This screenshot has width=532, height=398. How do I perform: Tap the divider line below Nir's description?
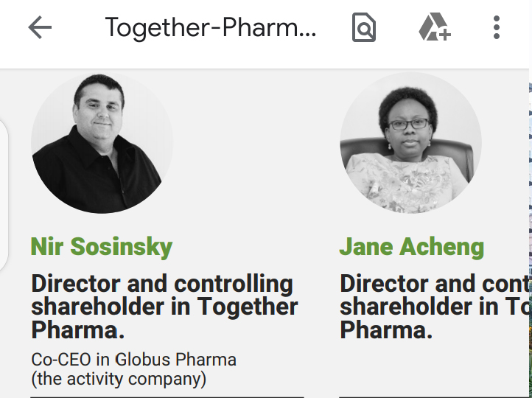(x=167, y=397)
